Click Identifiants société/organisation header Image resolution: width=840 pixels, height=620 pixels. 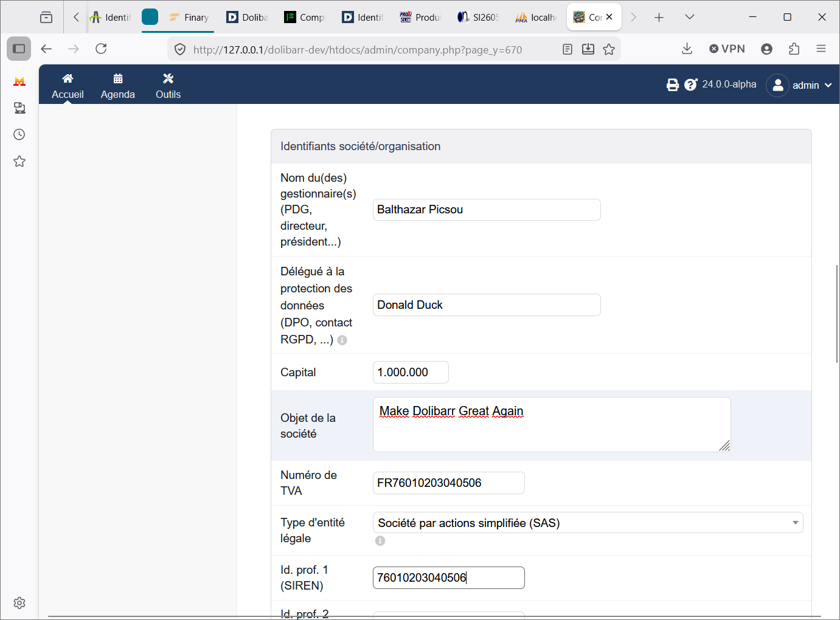(360, 146)
